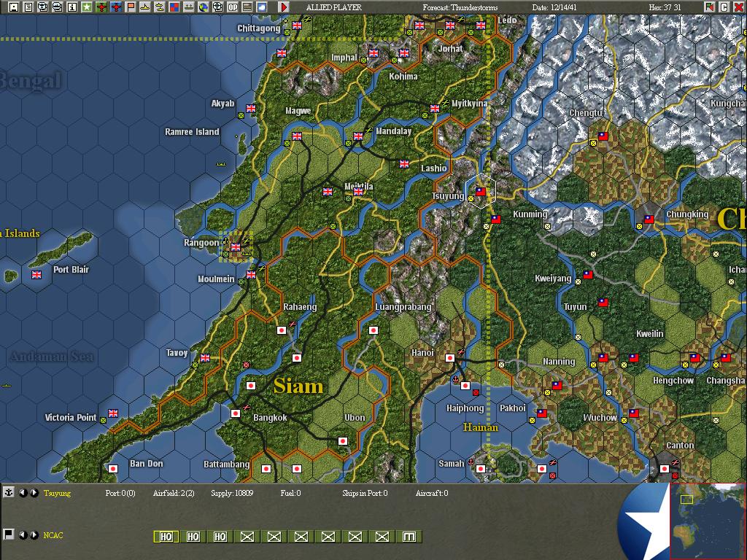The width and height of the screenshot is (747, 560).
Task: Select next unit with right arrow by NCAC
Action: pos(34,534)
